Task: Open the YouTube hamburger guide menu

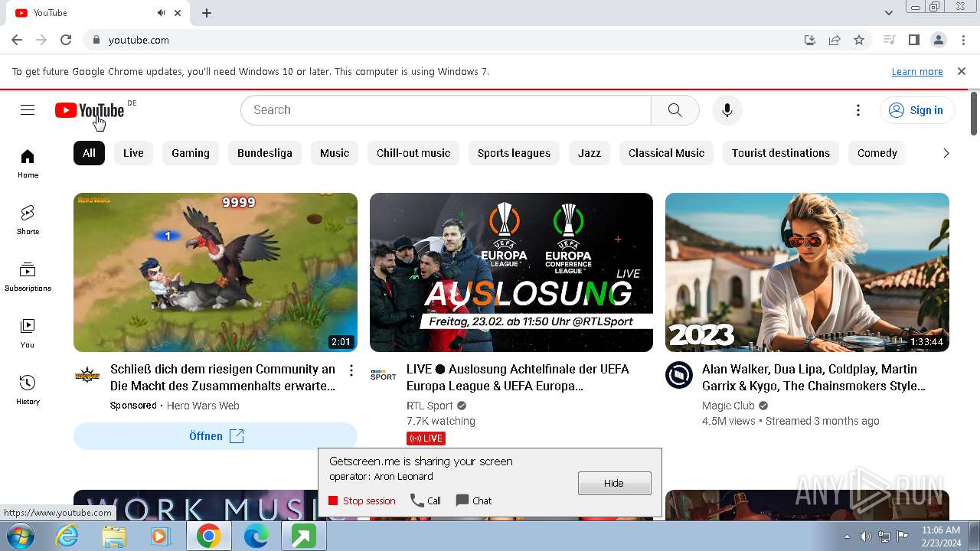Action: 28,110
